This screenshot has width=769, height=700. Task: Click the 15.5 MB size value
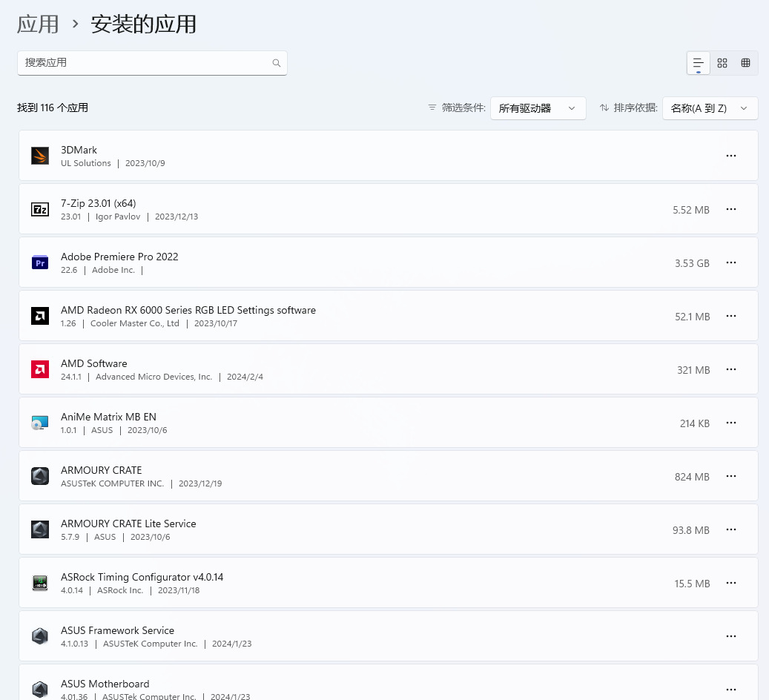click(692, 584)
